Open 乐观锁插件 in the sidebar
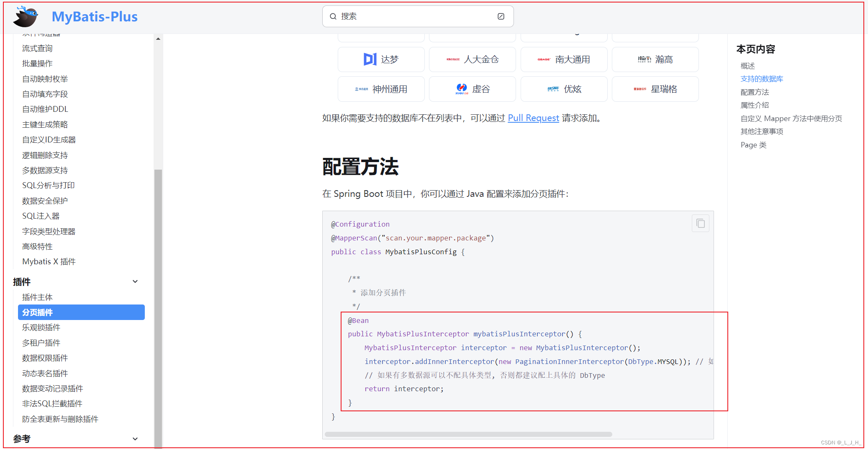Image resolution: width=868 pixels, height=449 pixels. pyautogui.click(x=41, y=328)
